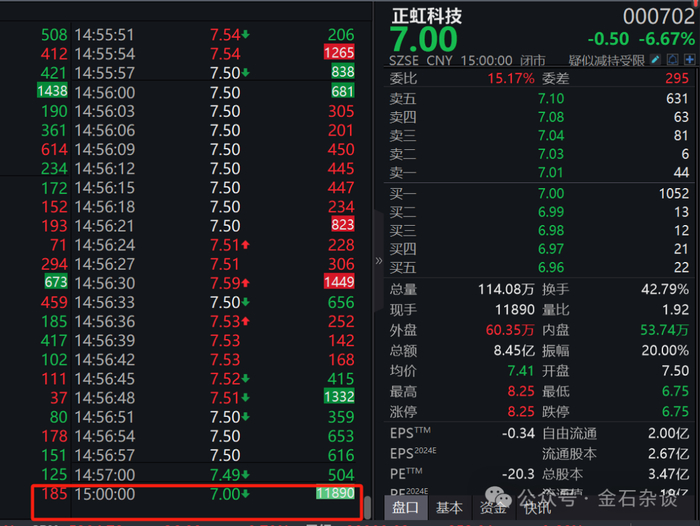The width and height of the screenshot is (700, 526).
Task: Click the 开盘 value 7.50
Action: [x=675, y=371]
